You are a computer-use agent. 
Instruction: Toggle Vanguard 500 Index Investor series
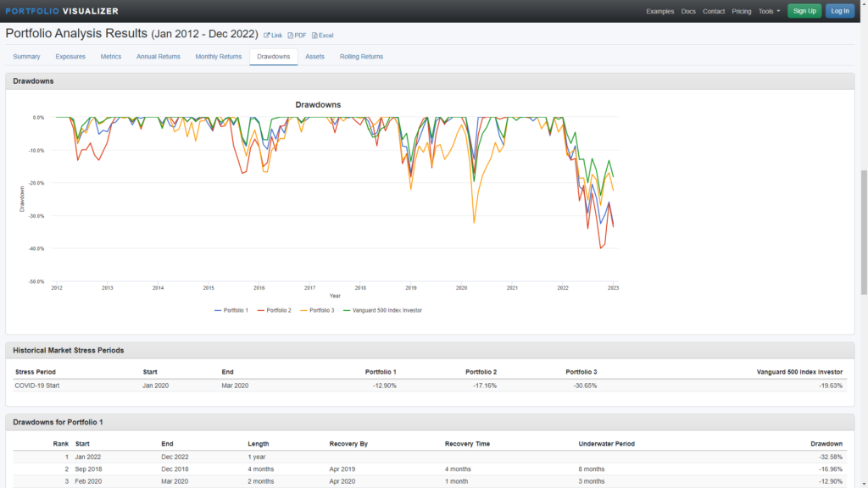tap(384, 310)
